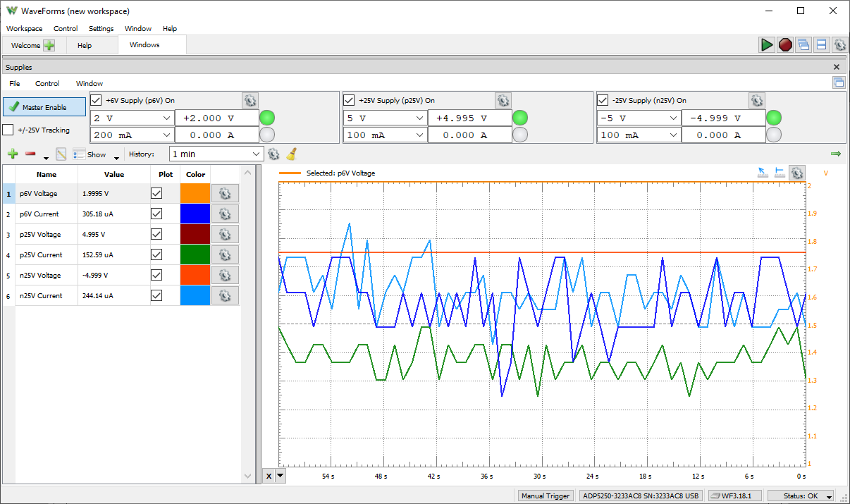Click the Manual Trigger button
The image size is (850, 504).
click(546, 496)
